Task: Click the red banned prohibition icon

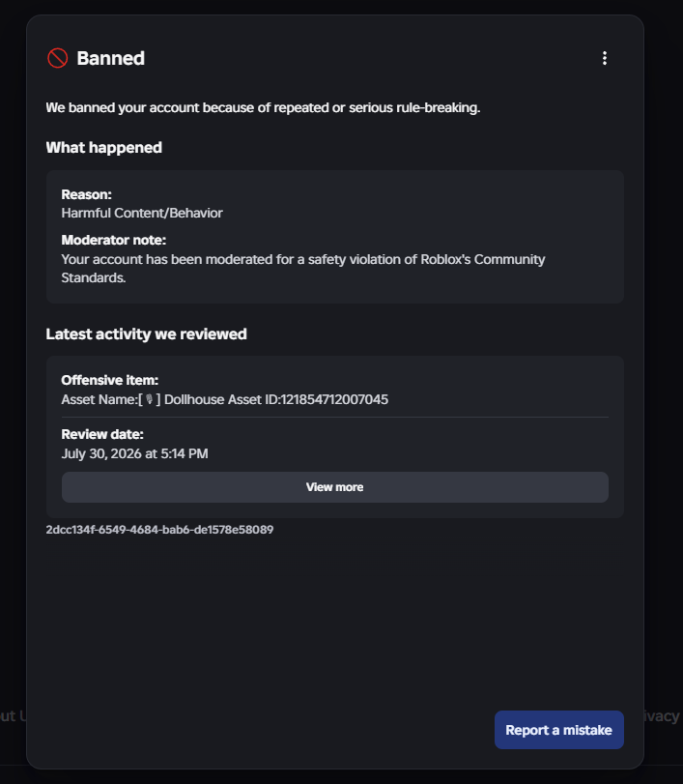Action: click(57, 58)
